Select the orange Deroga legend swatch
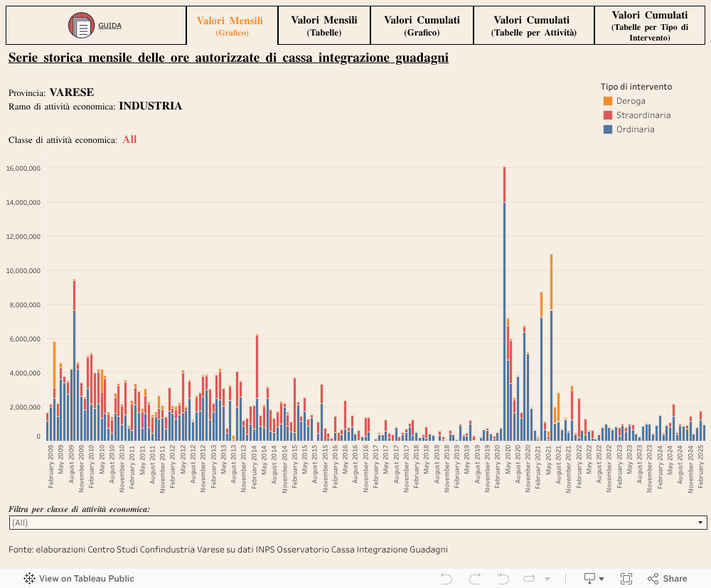 coord(607,101)
